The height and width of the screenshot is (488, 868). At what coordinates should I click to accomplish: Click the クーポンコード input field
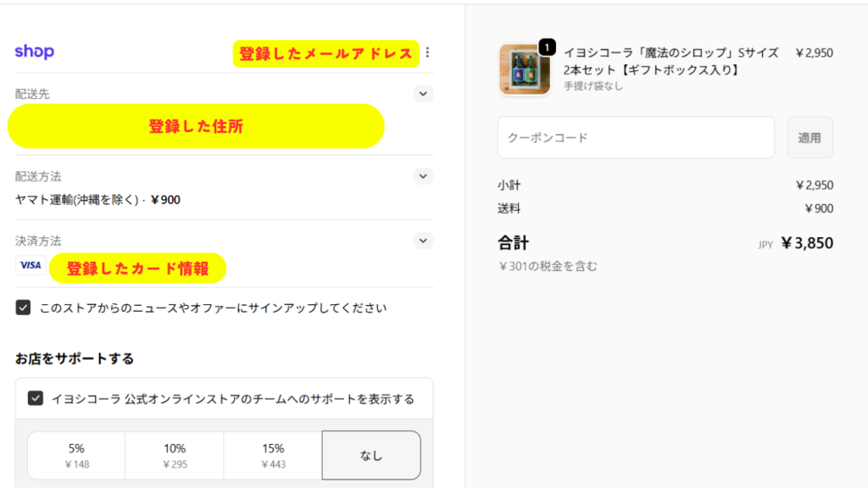click(636, 137)
